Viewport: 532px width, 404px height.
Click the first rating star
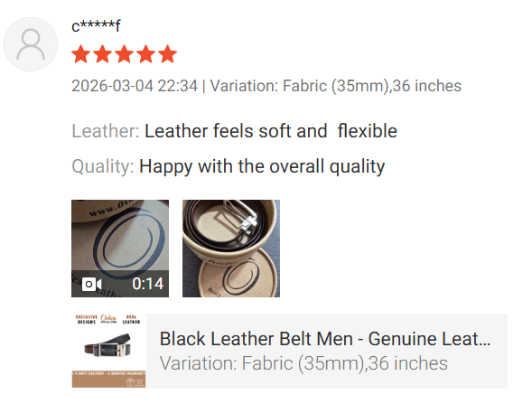81,54
